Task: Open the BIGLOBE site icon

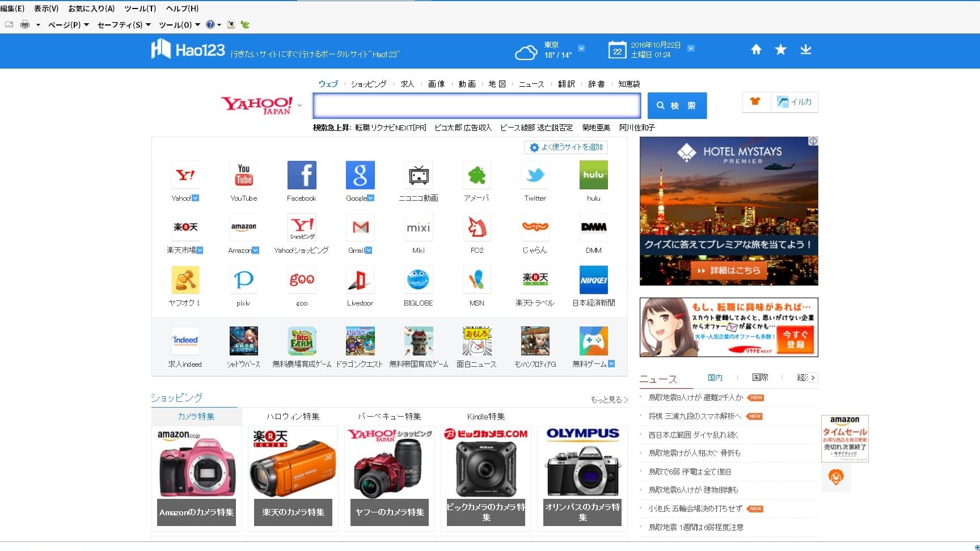Action: click(419, 280)
